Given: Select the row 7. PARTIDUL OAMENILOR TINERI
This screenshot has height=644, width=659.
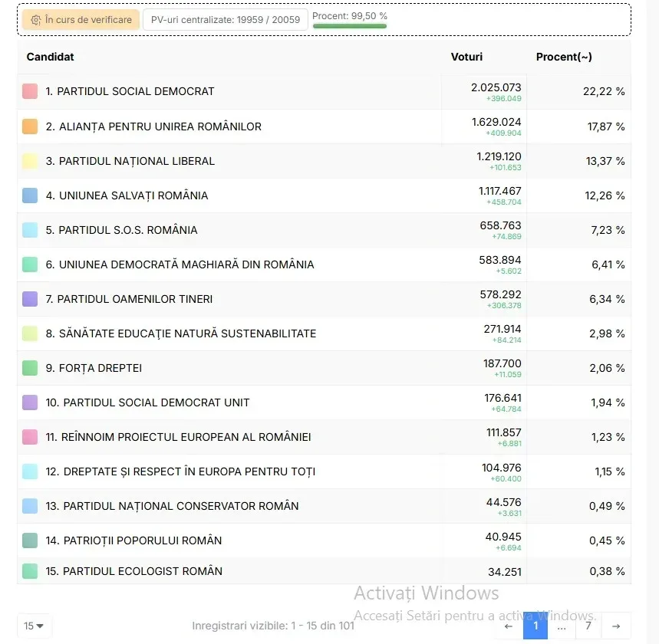Looking at the screenshot, I should click(x=324, y=299).
